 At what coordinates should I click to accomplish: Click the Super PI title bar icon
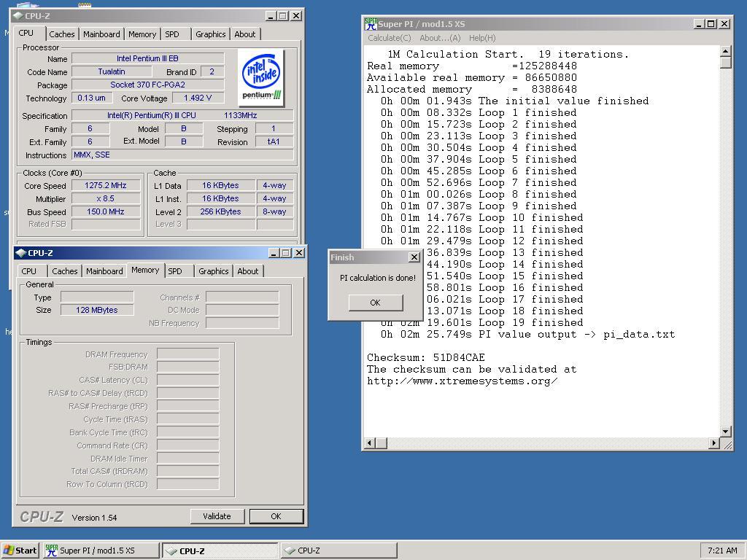point(371,24)
